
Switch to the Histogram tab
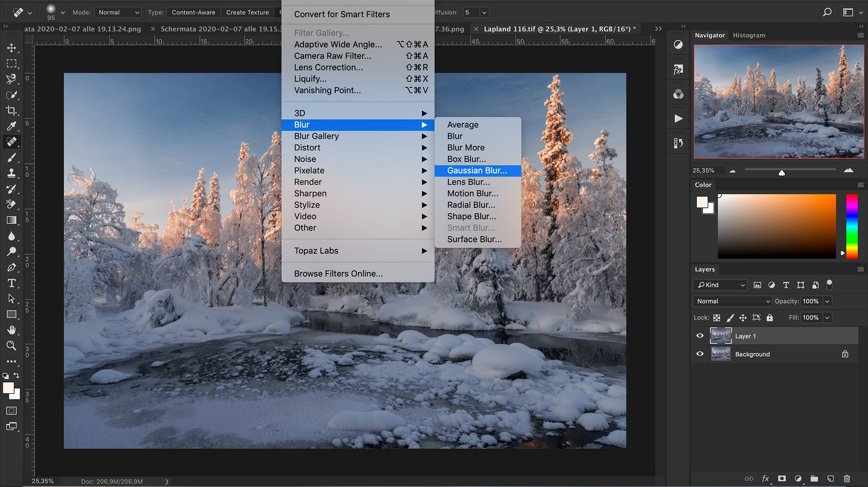click(749, 35)
